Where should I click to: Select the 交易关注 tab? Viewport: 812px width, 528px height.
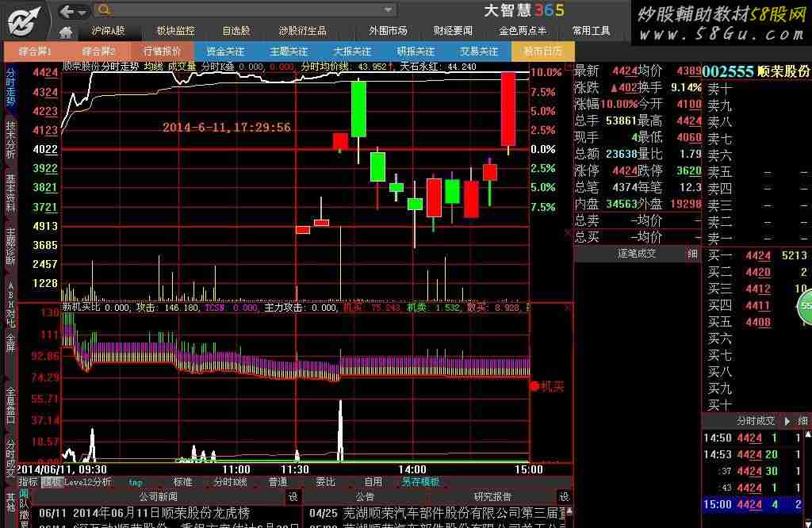pos(479,52)
